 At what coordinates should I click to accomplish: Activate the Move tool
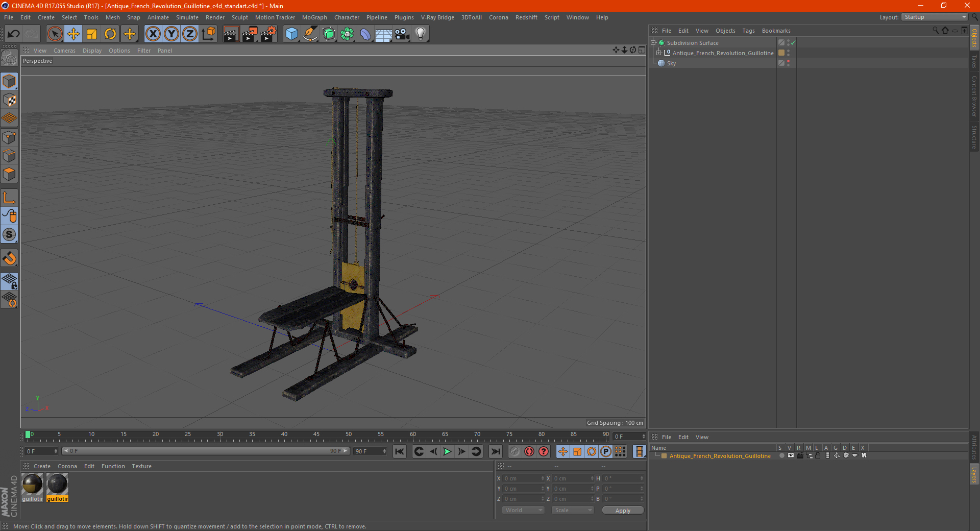(73, 34)
